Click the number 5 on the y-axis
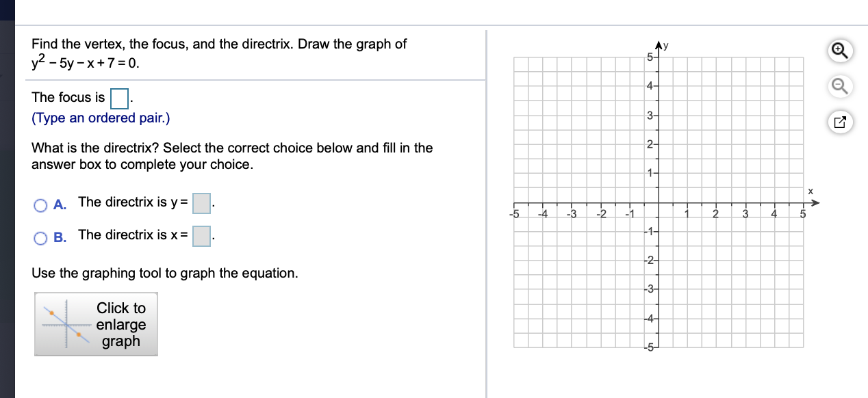The height and width of the screenshot is (398, 868). click(x=650, y=57)
